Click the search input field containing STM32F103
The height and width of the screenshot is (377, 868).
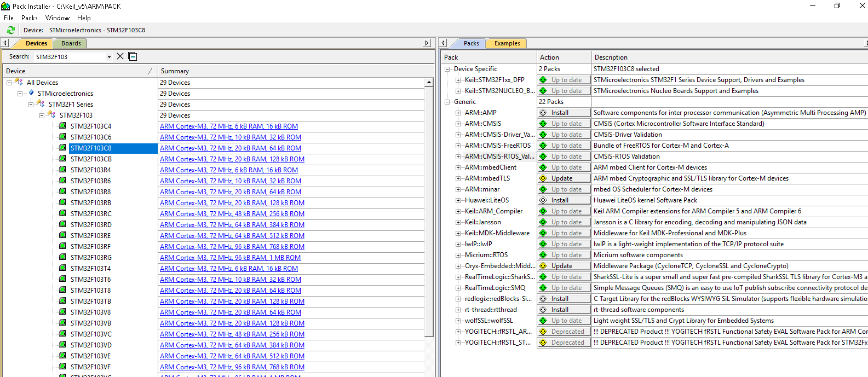70,57
